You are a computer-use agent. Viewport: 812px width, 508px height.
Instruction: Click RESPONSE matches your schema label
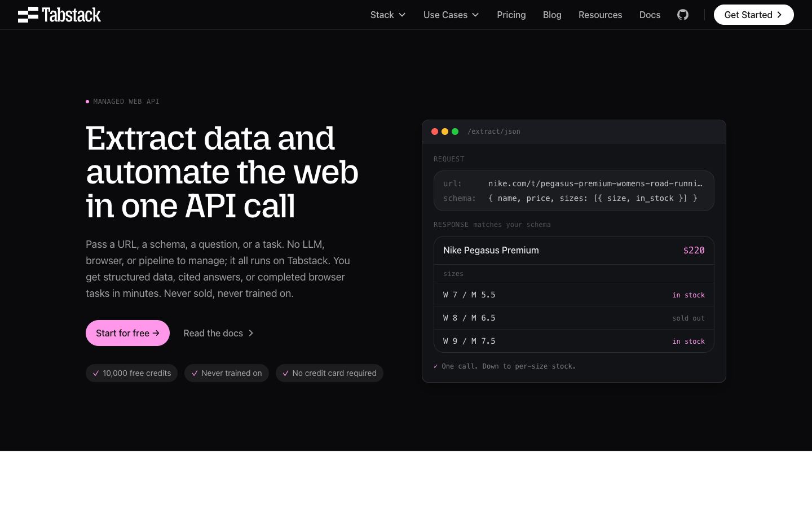click(x=492, y=225)
